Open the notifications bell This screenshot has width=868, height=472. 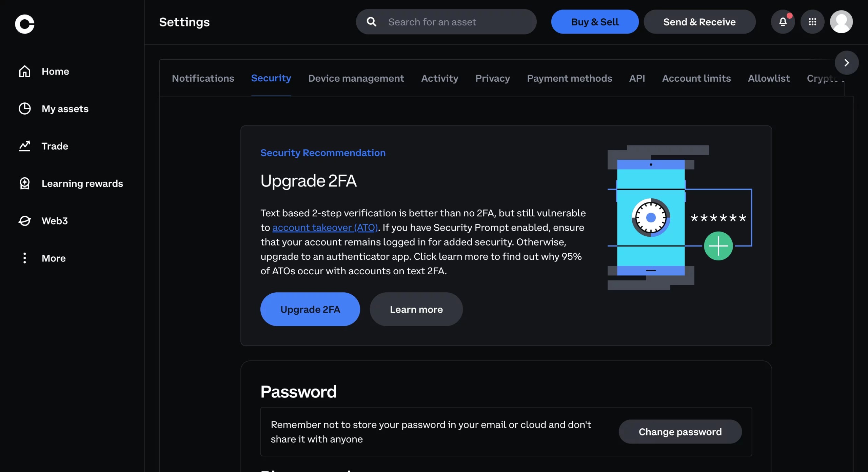(x=783, y=22)
